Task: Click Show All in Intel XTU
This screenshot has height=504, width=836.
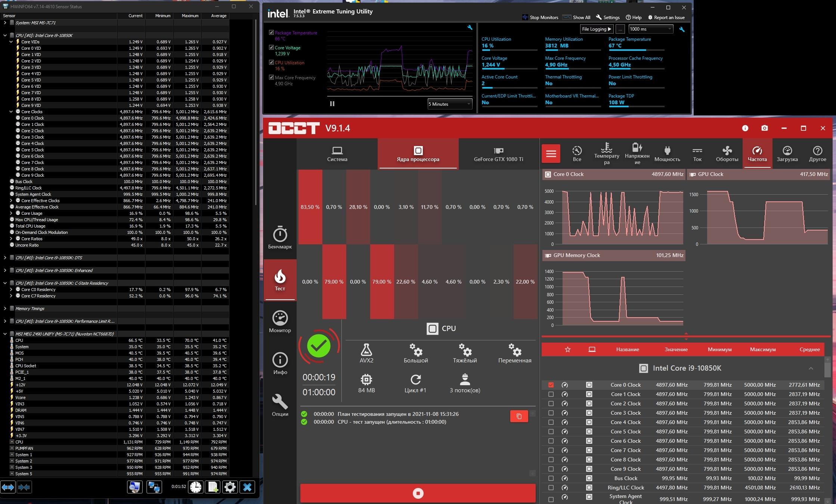Action: 576,17
